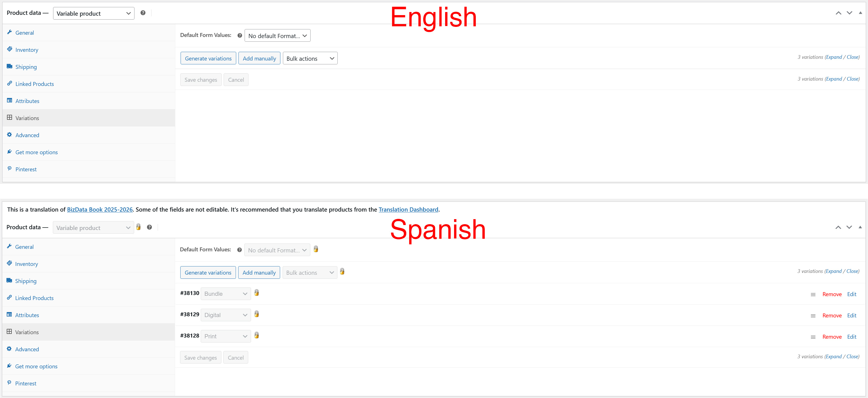The width and height of the screenshot is (868, 398).
Task: Open English Variable product type dropdown
Action: [x=93, y=13]
